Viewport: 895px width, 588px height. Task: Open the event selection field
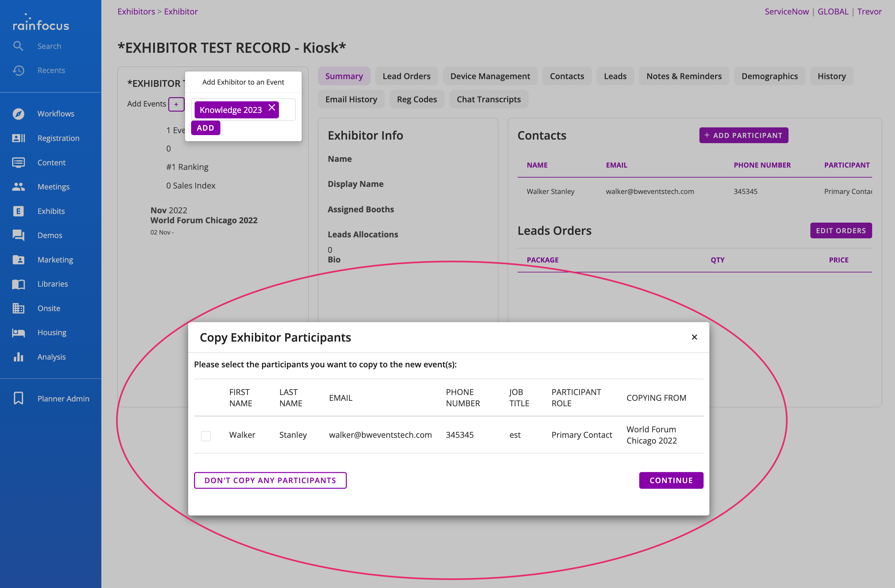287,110
